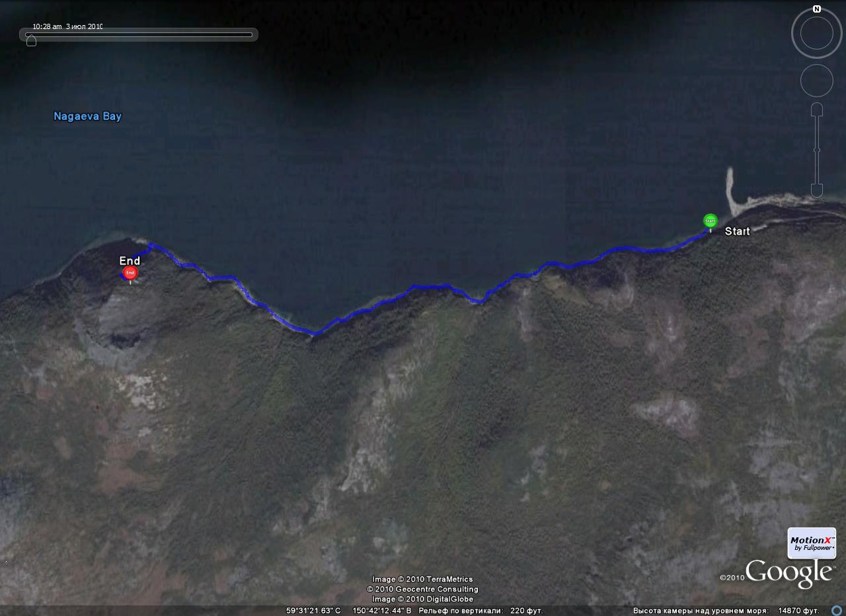Click the zoom in button atop zoom slider
The height and width of the screenshot is (616, 846).
817,109
